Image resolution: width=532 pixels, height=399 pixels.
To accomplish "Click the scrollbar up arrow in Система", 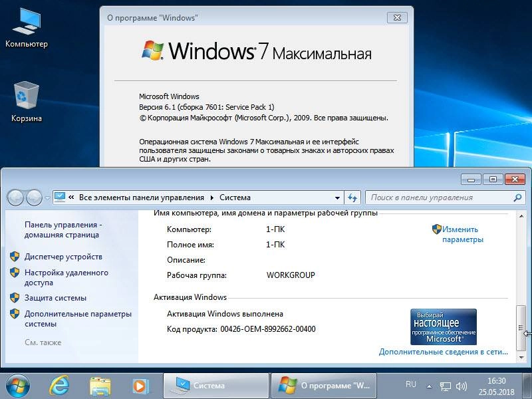I will [521, 215].
